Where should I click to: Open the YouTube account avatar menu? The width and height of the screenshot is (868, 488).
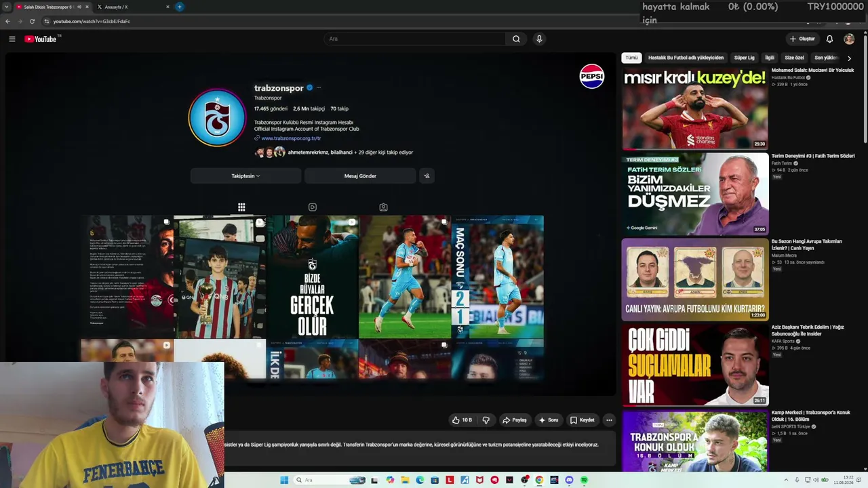(849, 39)
